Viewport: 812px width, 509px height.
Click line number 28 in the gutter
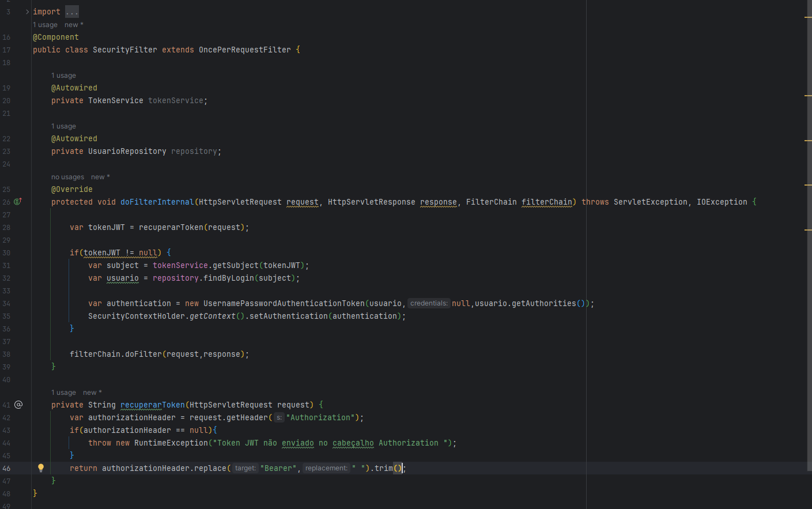click(x=6, y=227)
